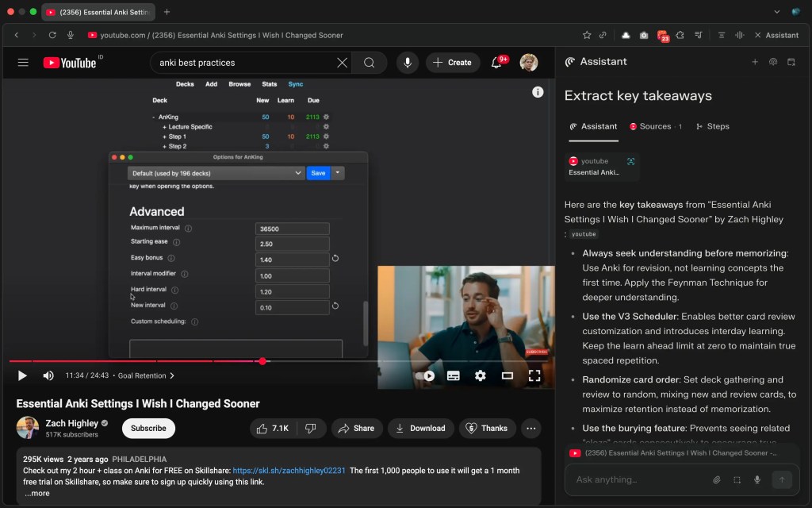Toggle subtitles/closed captions on the video

453,375
